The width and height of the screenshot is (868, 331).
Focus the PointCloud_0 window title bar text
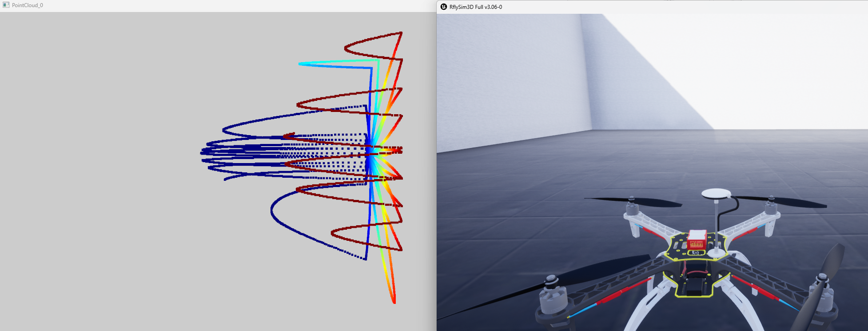click(x=28, y=5)
